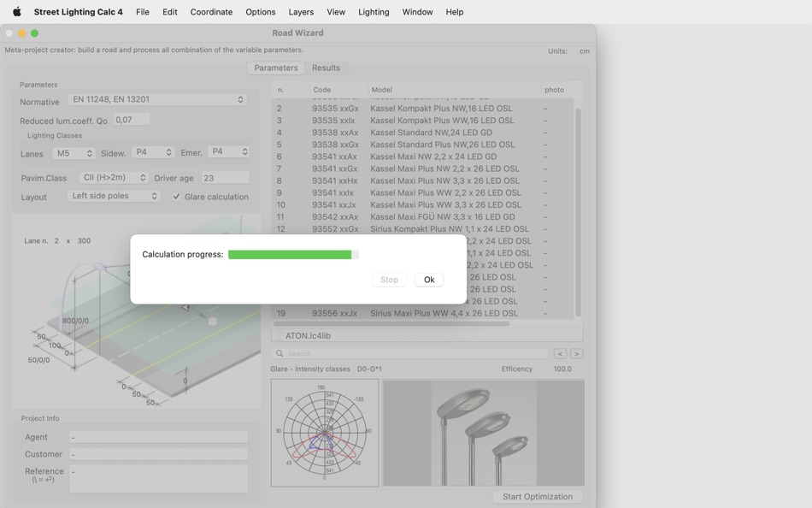Open the Window menu
The image size is (812, 508).
click(x=417, y=12)
